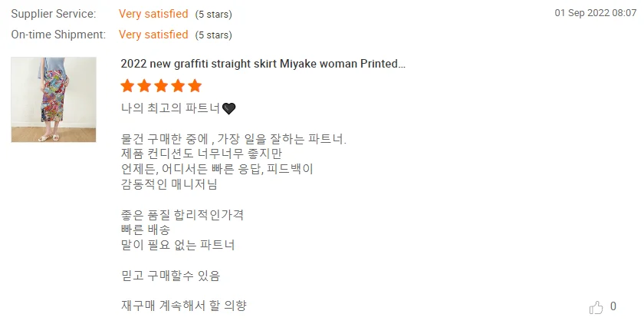Viewport: 644px width, 334px height.
Task: Click the Supplier Service label
Action: pyautogui.click(x=54, y=14)
